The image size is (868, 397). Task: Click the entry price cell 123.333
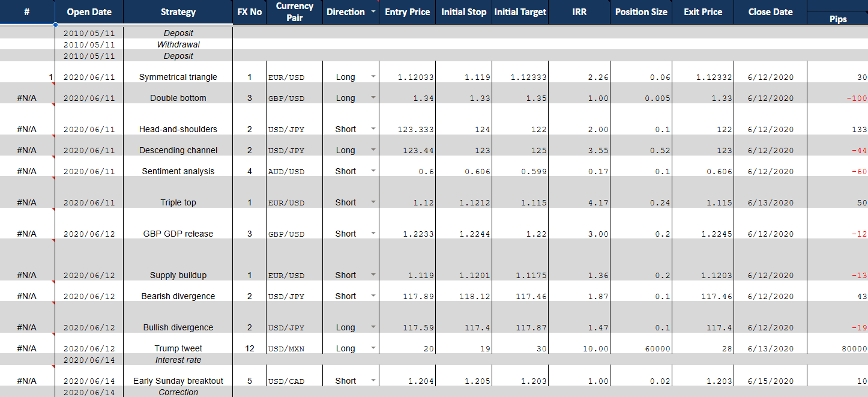pos(408,119)
